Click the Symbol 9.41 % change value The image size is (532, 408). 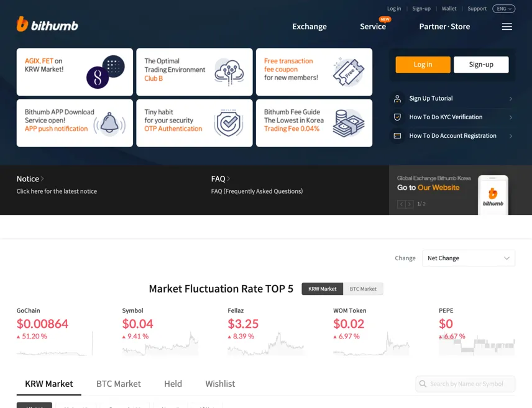135,337
